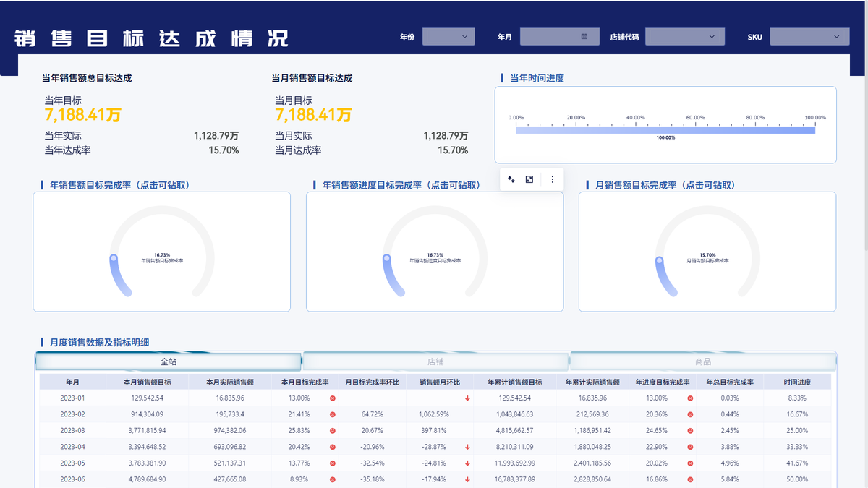Click the 914,304.09 cell
Screen dimensions: 868x488
coord(148,414)
